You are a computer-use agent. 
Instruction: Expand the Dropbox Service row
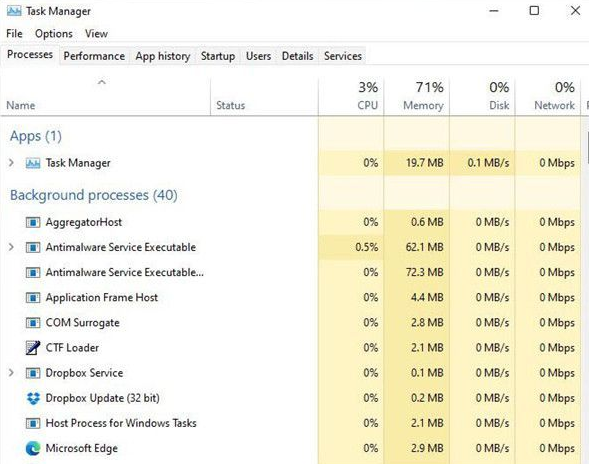point(11,373)
